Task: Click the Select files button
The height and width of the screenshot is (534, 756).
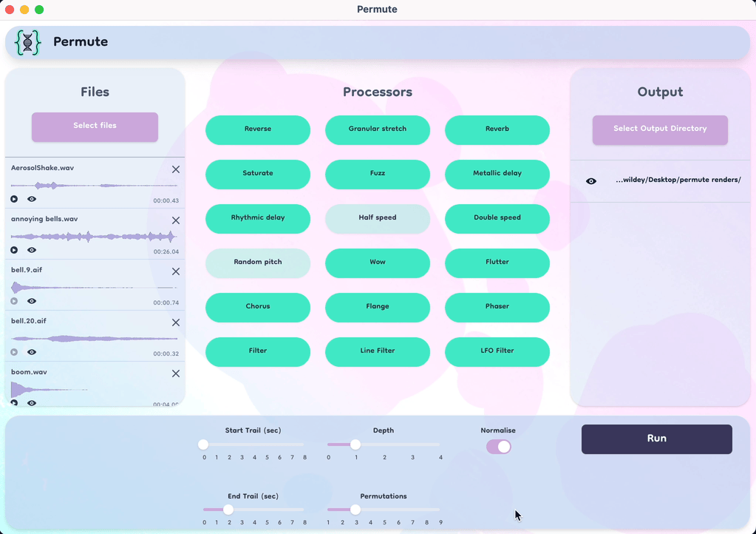Action: (95, 127)
